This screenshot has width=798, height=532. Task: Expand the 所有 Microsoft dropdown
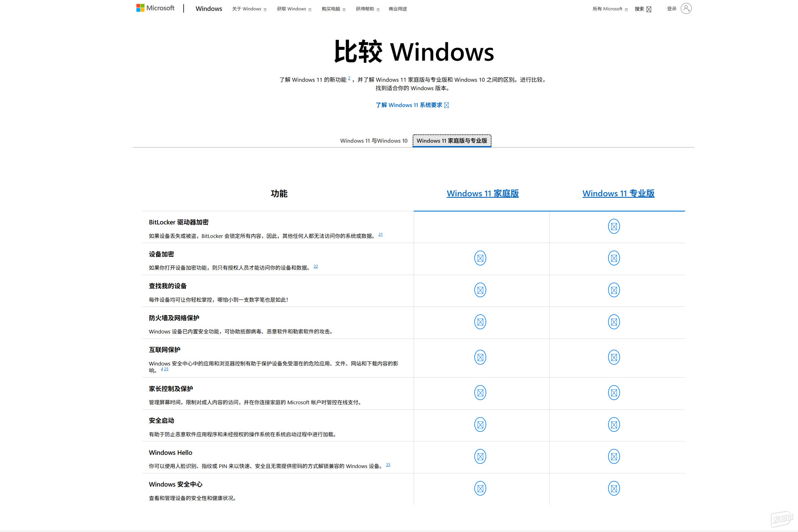pos(610,9)
